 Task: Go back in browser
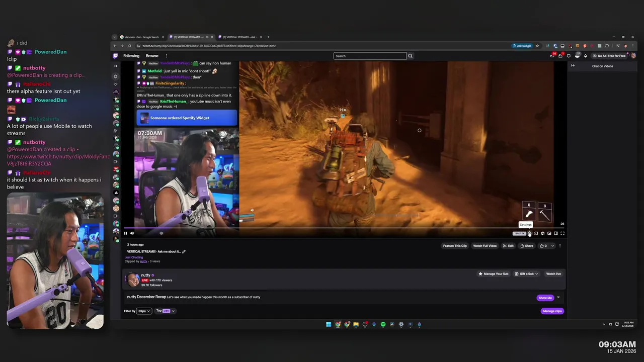click(x=115, y=46)
